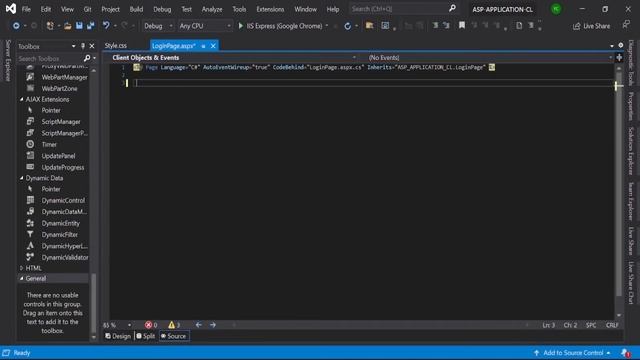Click the Search (Ctrl+Q) field

click(x=399, y=9)
